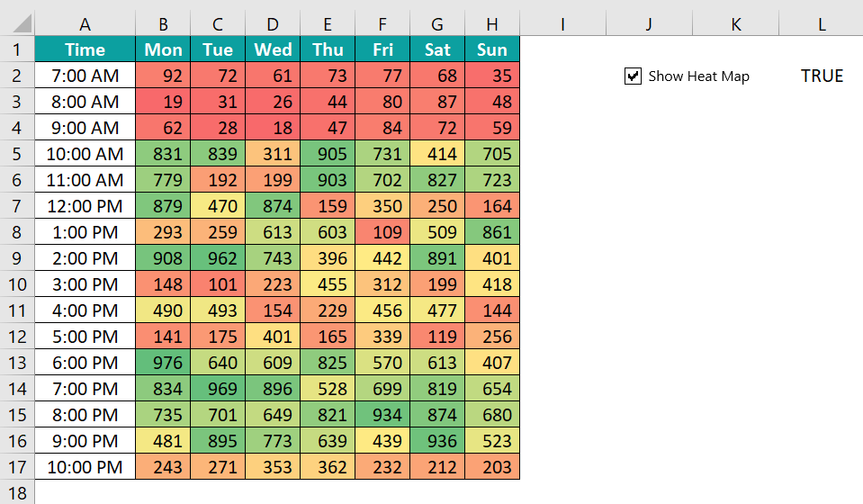
Task: Toggle the Show Heat Map checkbox
Action: tap(633, 76)
